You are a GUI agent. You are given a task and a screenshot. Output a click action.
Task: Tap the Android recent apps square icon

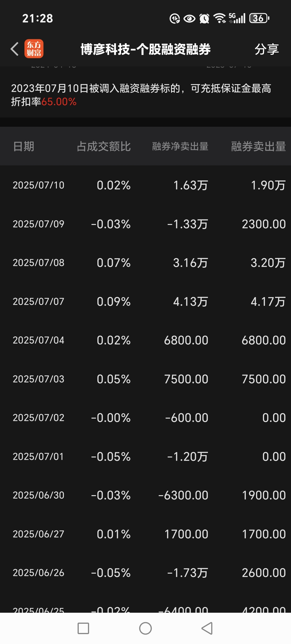[83, 628]
